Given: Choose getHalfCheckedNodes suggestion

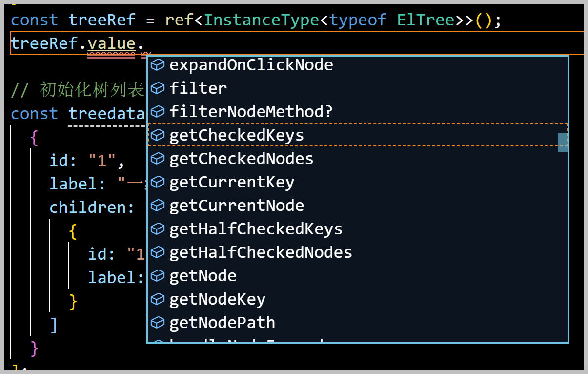Looking at the screenshot, I should (x=358, y=252).
